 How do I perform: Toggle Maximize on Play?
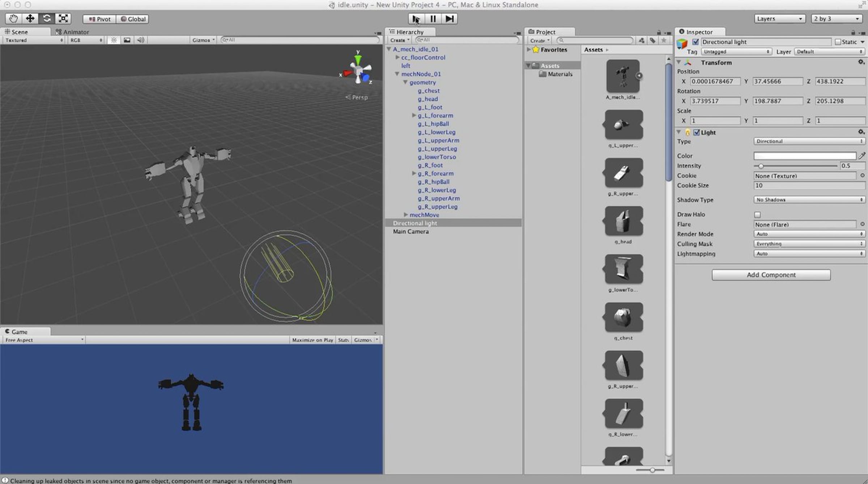(312, 340)
